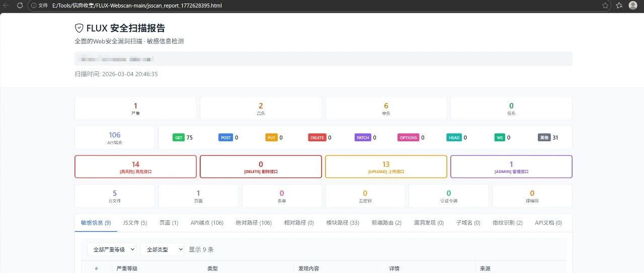Click the purple PATCH method badge
Image resolution: width=644 pixels, height=273 pixels.
tap(363, 137)
